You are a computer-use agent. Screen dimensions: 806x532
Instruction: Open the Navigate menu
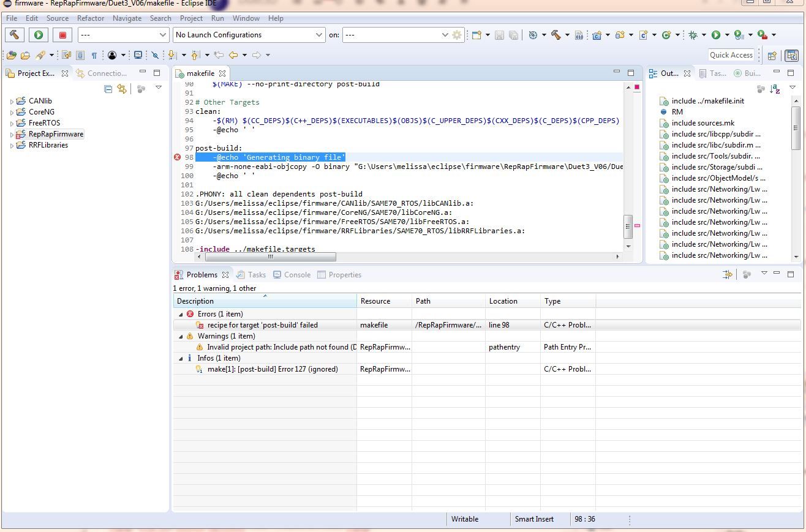pos(127,18)
